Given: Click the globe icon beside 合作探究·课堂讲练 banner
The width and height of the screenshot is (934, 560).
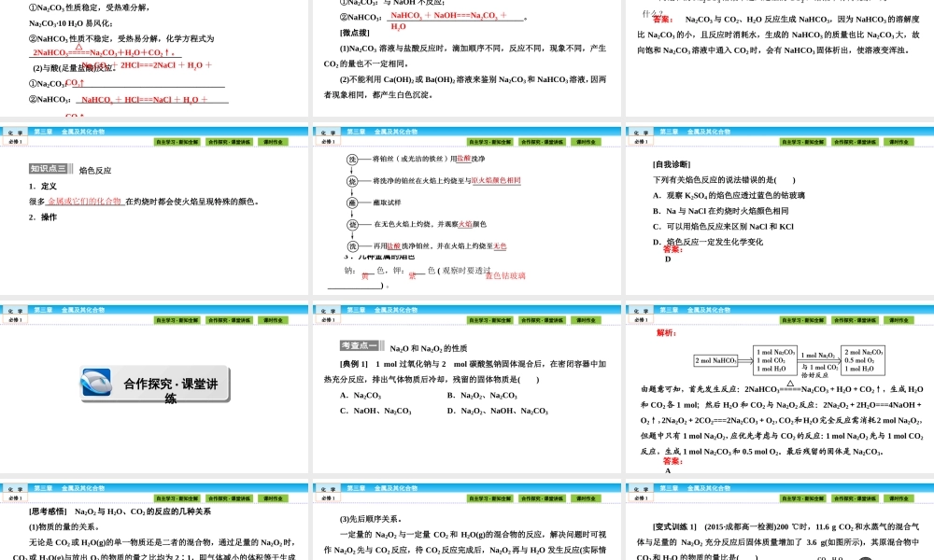Looking at the screenshot, I should 97,381.
